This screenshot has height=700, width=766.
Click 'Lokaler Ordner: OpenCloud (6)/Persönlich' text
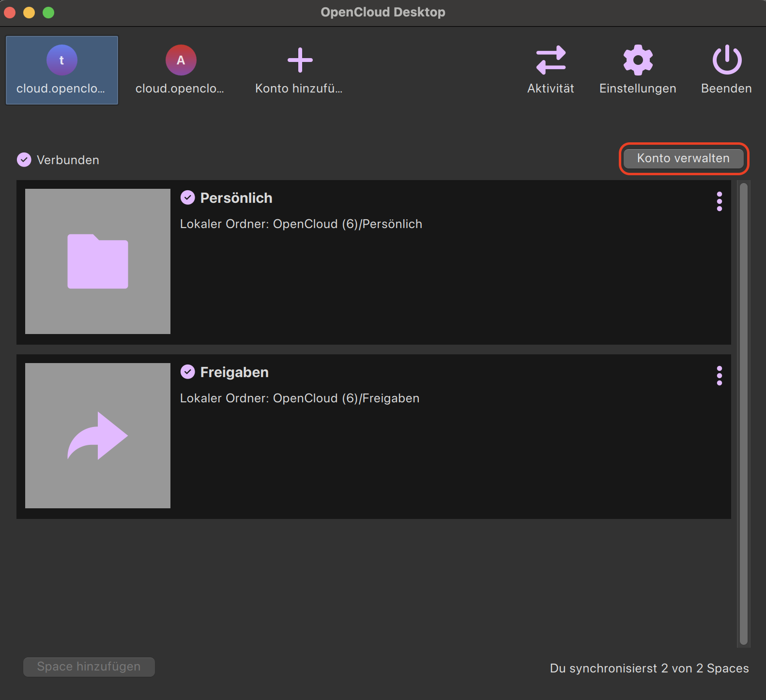pos(301,224)
